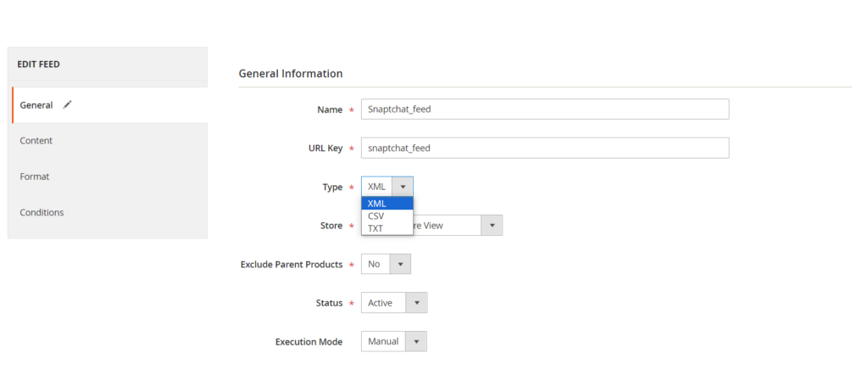The image size is (868, 392).
Task: Switch to the Content tab
Action: point(36,141)
